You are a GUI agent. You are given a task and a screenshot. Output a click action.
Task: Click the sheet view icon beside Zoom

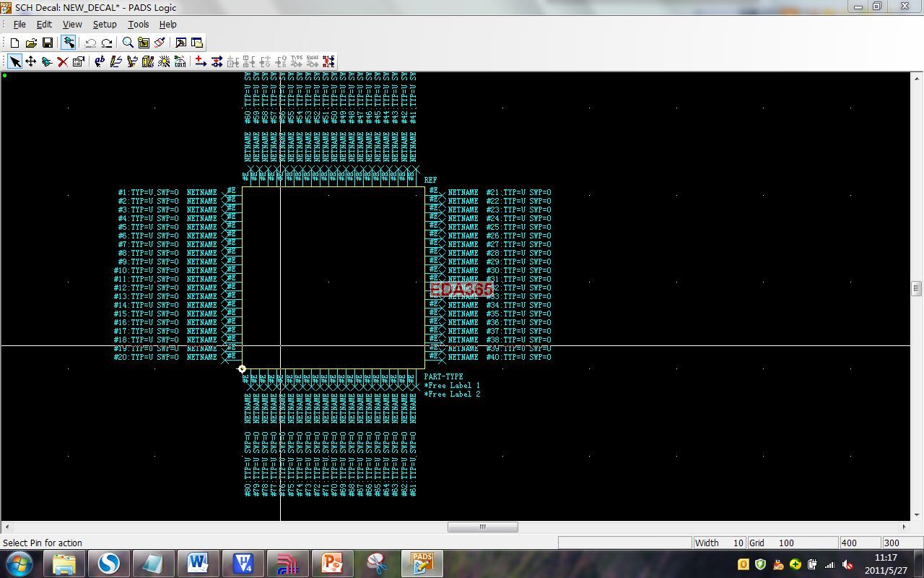coord(144,43)
